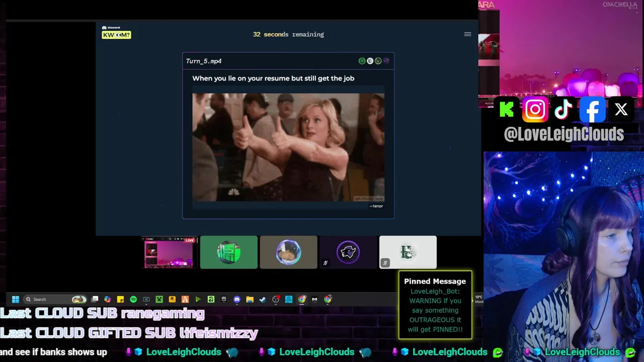Click the leftmost green checkmark player status

click(x=362, y=61)
